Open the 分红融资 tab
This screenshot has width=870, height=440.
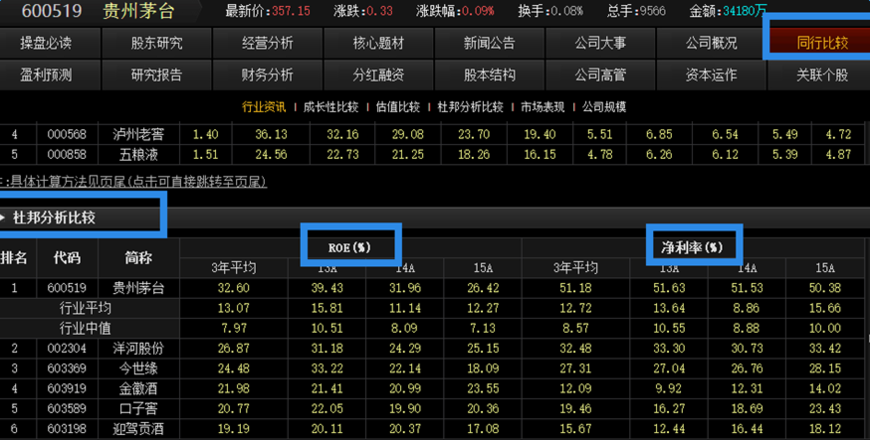tap(378, 75)
